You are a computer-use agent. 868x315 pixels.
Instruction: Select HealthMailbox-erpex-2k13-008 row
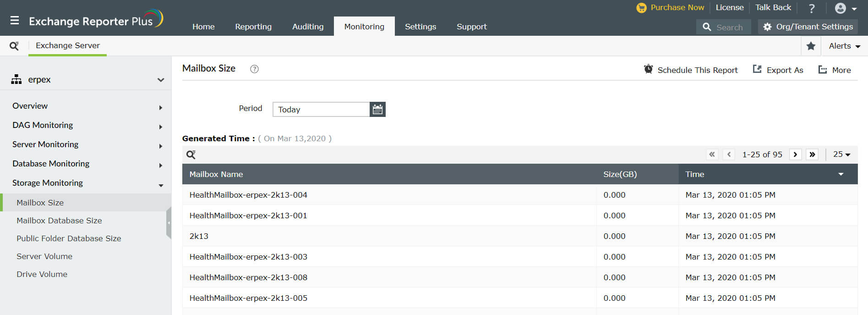pyautogui.click(x=520, y=277)
